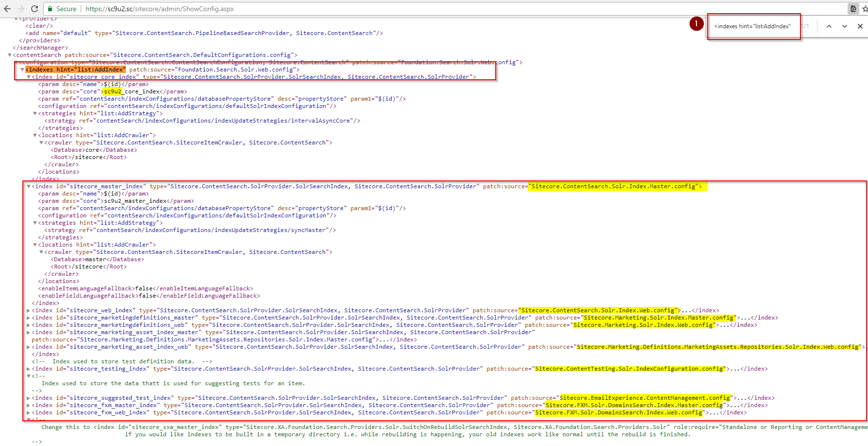The height and width of the screenshot is (446, 868).
Task: Collapse strategies under sitecore_master_index
Action: [x=35, y=223]
